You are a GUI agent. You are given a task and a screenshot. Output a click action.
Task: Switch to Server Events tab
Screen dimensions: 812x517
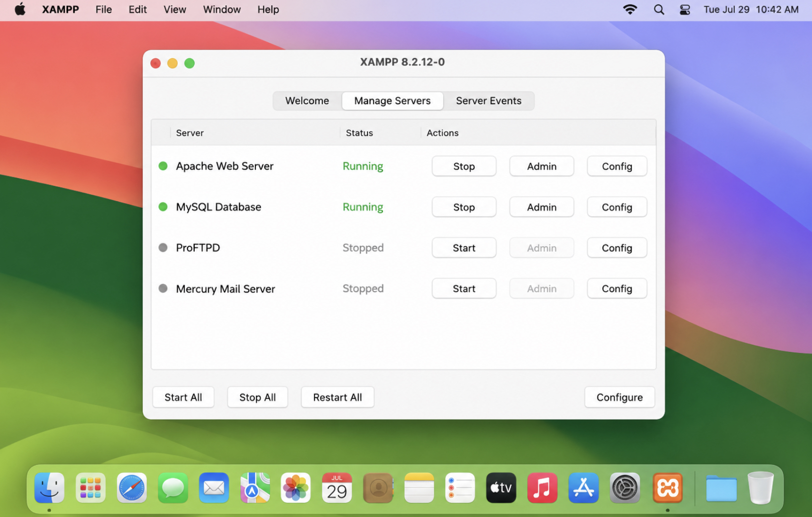pos(489,100)
